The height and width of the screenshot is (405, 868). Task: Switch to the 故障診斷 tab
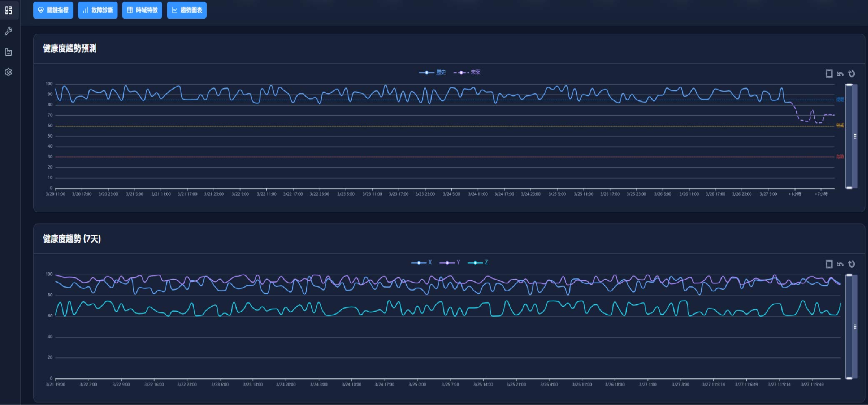[98, 10]
